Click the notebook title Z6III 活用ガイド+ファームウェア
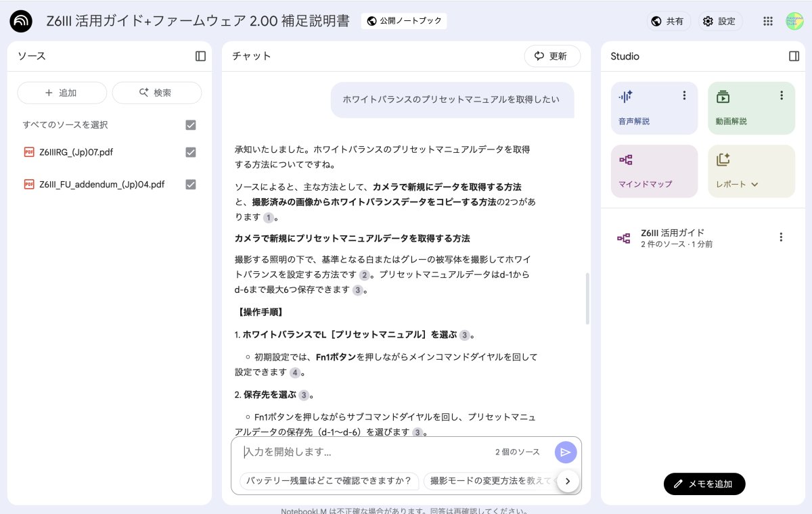 [198, 21]
